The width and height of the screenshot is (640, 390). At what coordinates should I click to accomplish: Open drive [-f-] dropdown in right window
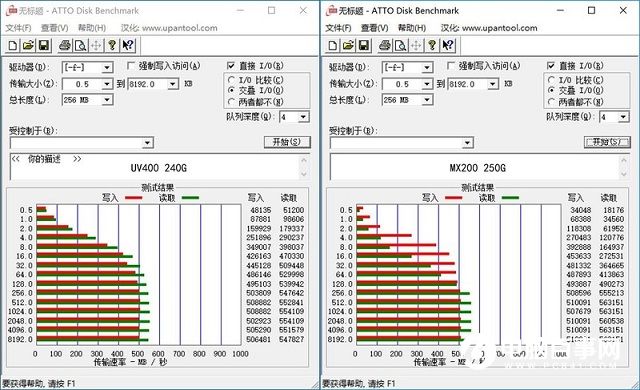pos(427,67)
